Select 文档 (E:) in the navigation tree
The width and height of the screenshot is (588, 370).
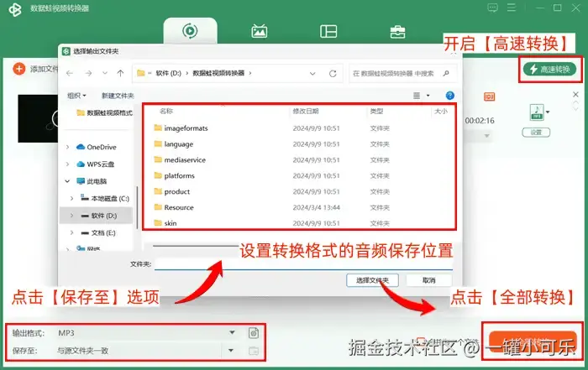(x=98, y=233)
